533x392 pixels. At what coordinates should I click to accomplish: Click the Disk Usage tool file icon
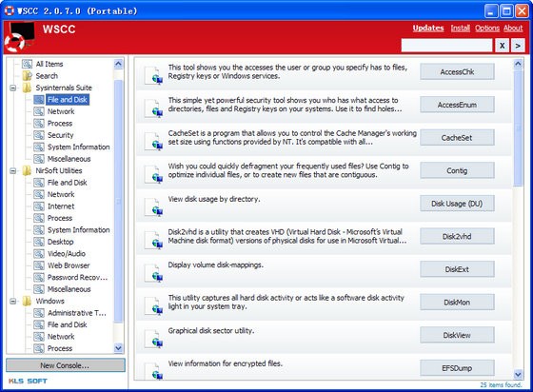[x=153, y=206]
